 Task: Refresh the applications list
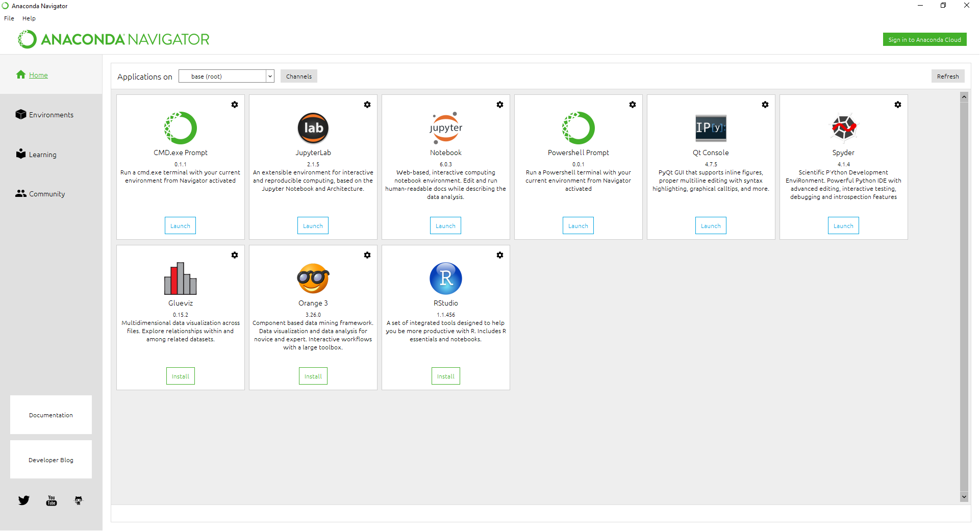point(948,76)
